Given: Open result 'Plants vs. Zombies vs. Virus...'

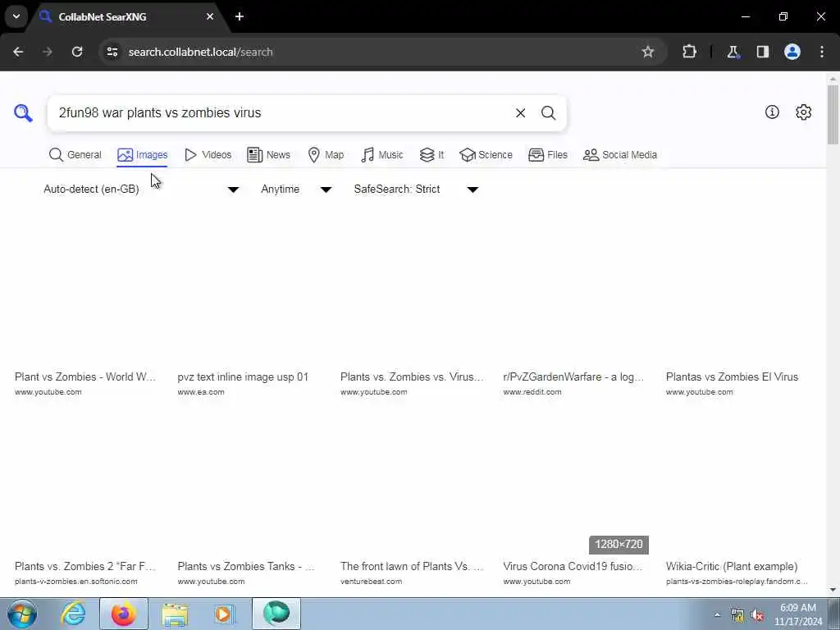Looking at the screenshot, I should 412,377.
